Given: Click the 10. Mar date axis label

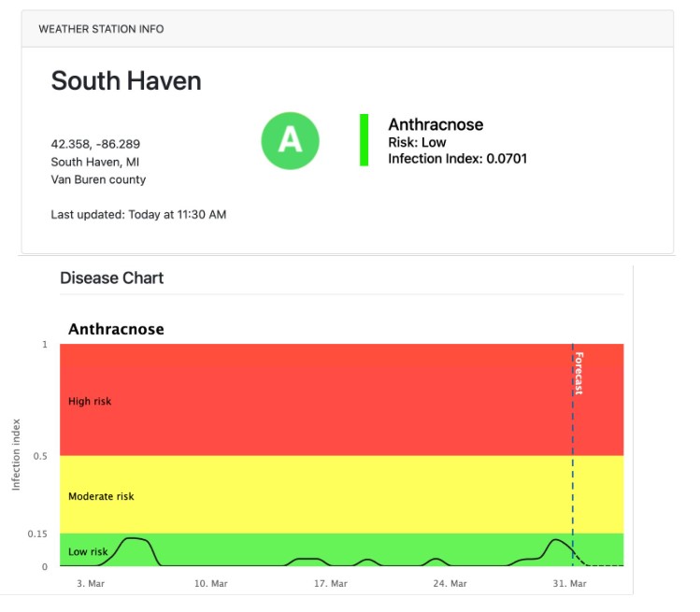Looking at the screenshot, I should [210, 584].
